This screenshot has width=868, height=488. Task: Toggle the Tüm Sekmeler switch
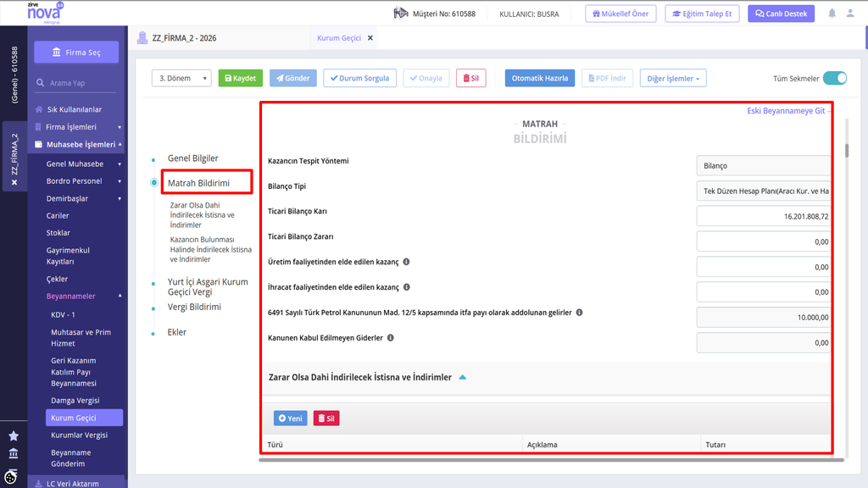835,78
